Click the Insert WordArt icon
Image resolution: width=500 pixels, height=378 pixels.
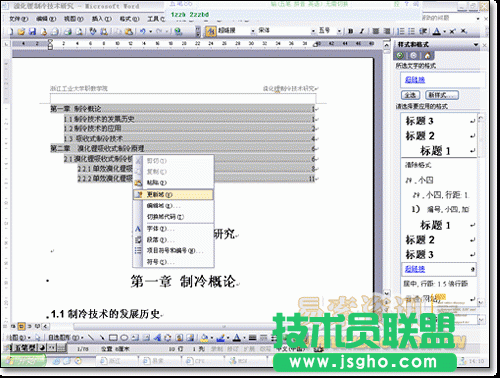[x=157, y=337]
